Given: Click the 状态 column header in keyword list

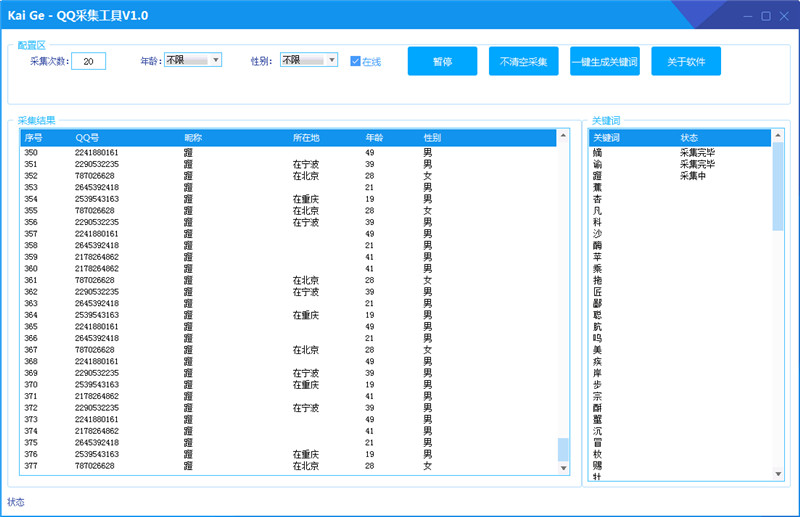Looking at the screenshot, I should point(689,138).
